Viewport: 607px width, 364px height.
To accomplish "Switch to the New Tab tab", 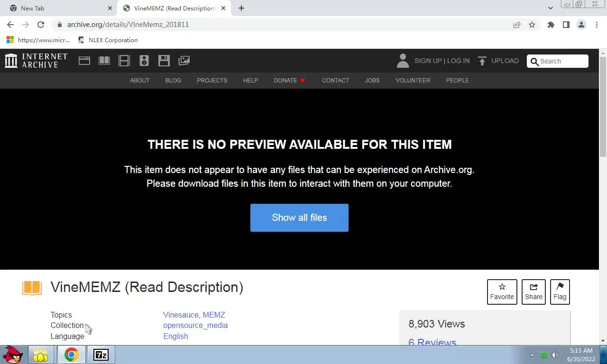I will 59,8.
